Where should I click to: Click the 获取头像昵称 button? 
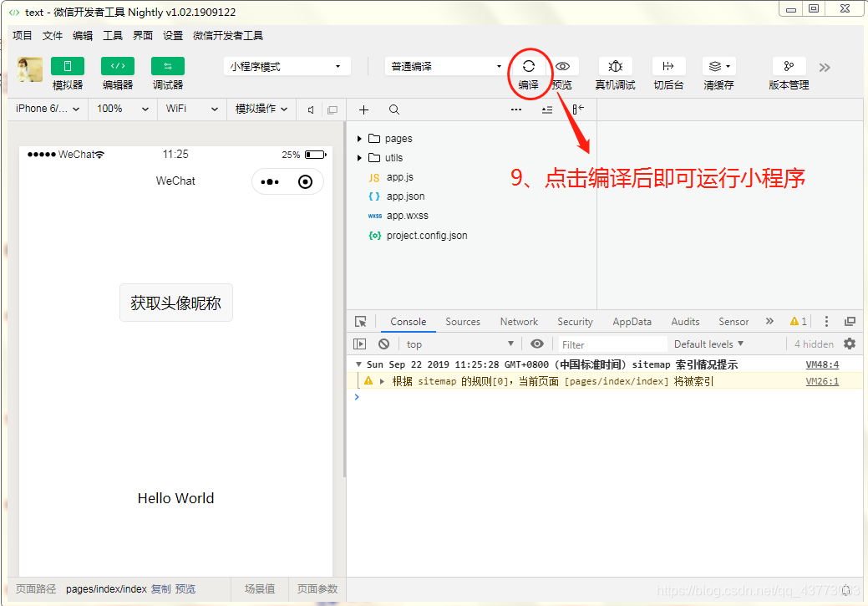175,303
